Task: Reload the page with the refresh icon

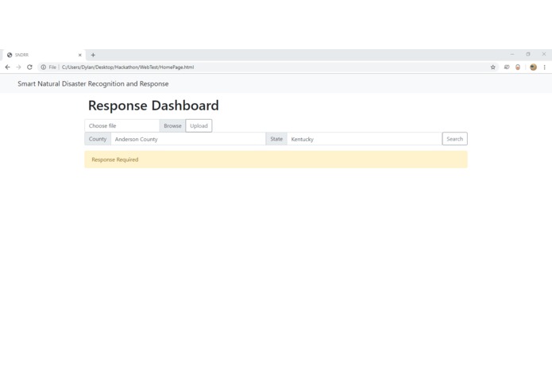Action: coord(29,67)
